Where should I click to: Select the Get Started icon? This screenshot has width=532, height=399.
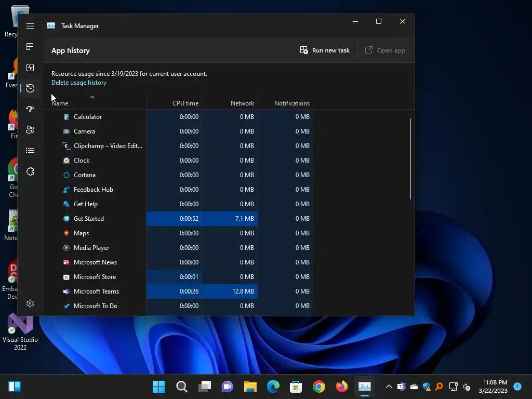(x=66, y=219)
